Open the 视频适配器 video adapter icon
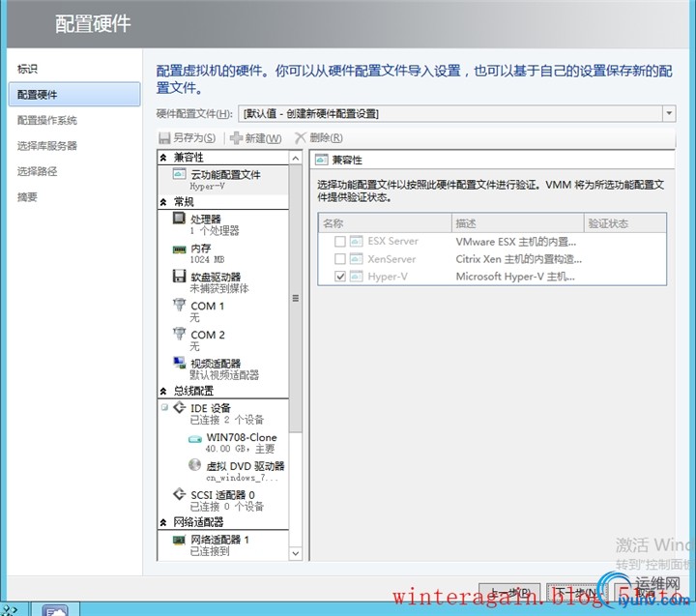The width and height of the screenshot is (696, 616). (180, 363)
